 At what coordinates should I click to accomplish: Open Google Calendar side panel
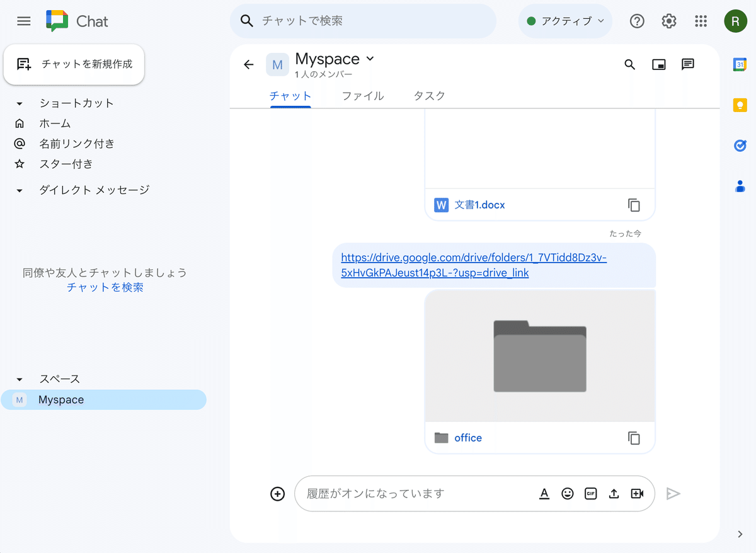pyautogui.click(x=740, y=64)
